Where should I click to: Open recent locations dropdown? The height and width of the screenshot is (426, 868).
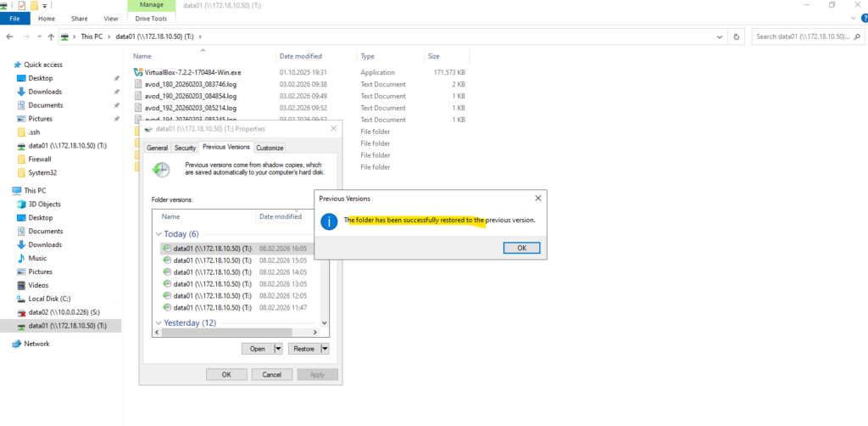[39, 36]
